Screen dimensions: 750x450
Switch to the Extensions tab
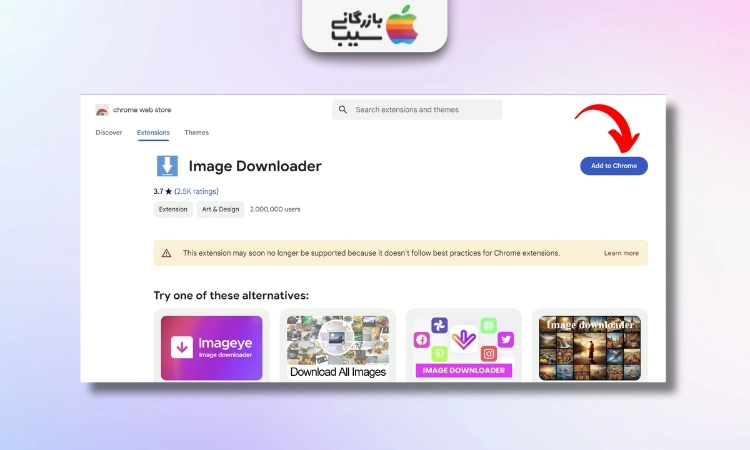click(x=153, y=132)
